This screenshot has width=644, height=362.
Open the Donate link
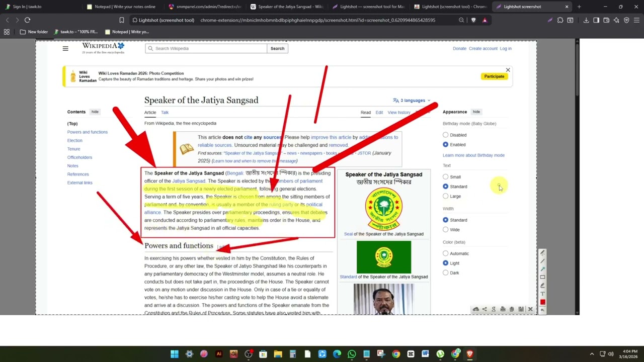pos(459,48)
